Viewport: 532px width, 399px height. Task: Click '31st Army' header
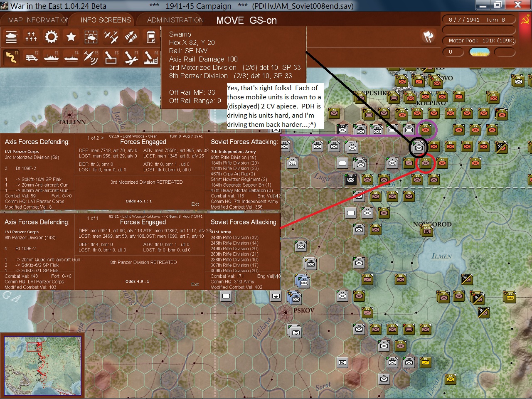tap(221, 232)
